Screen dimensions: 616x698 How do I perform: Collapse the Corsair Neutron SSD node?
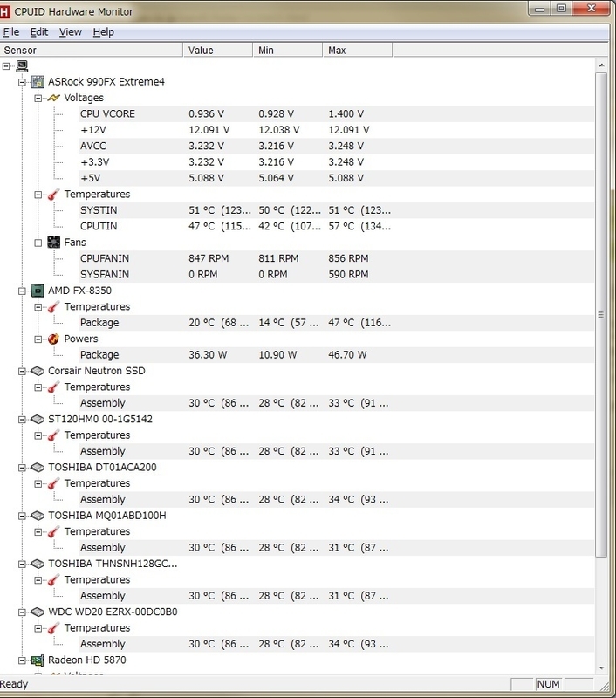pyautogui.click(x=22, y=372)
